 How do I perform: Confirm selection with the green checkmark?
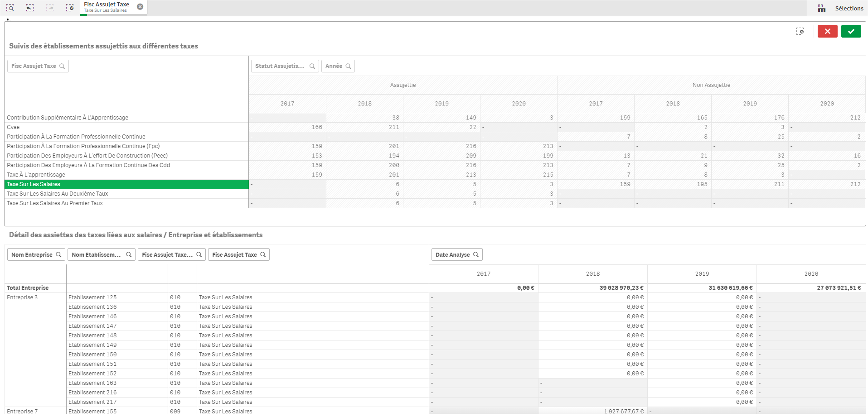pyautogui.click(x=851, y=31)
